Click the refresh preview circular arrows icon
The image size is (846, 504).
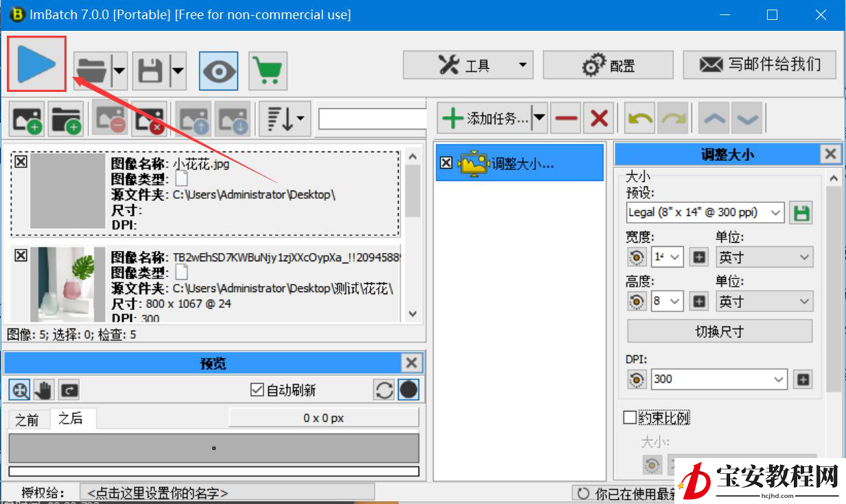(x=384, y=390)
